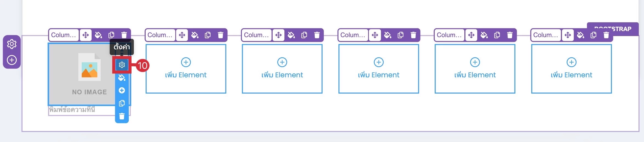The image size is (644, 142).
Task: Click the sixth column's Colum... label
Action: click(546, 35)
